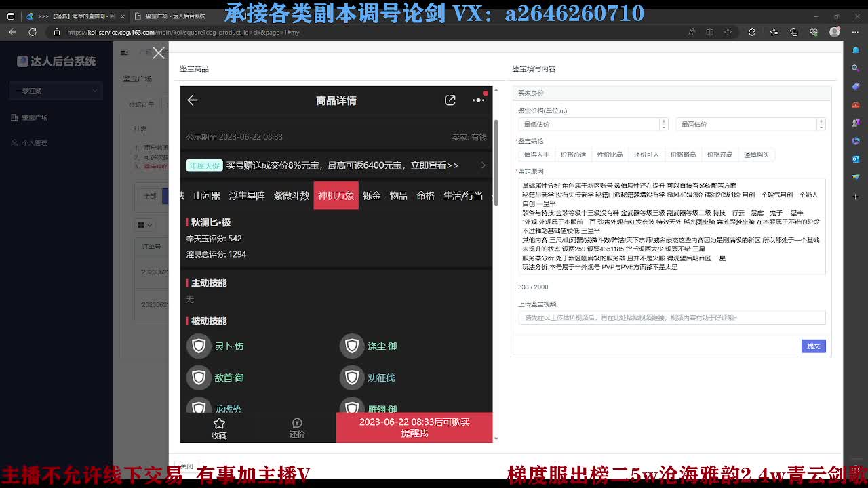Click the 最高估价 input field
Screen dimensions: 868x488
tap(747, 124)
